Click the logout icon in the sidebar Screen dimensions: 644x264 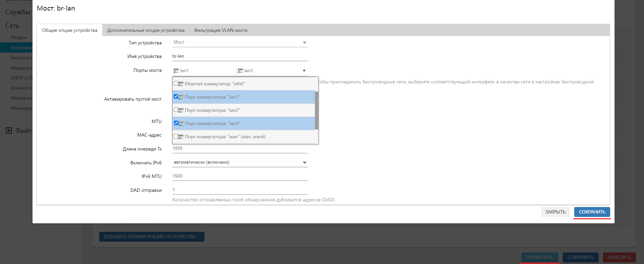coord(9,130)
